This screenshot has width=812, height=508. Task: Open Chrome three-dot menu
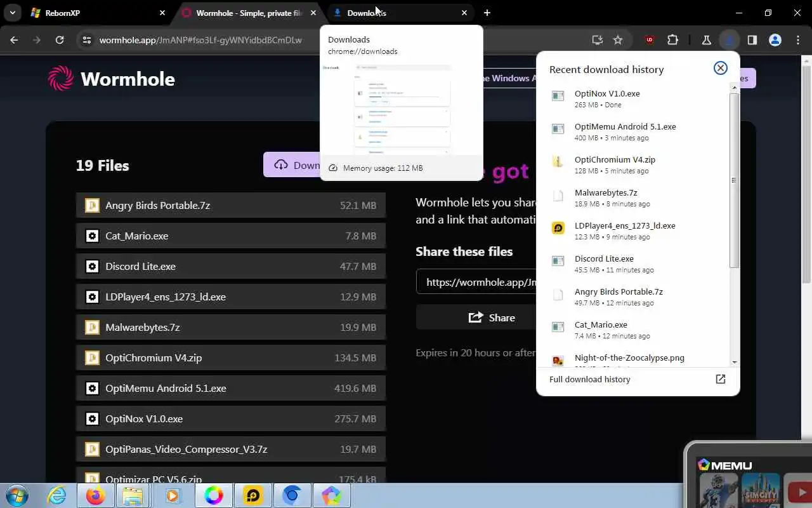(x=798, y=40)
